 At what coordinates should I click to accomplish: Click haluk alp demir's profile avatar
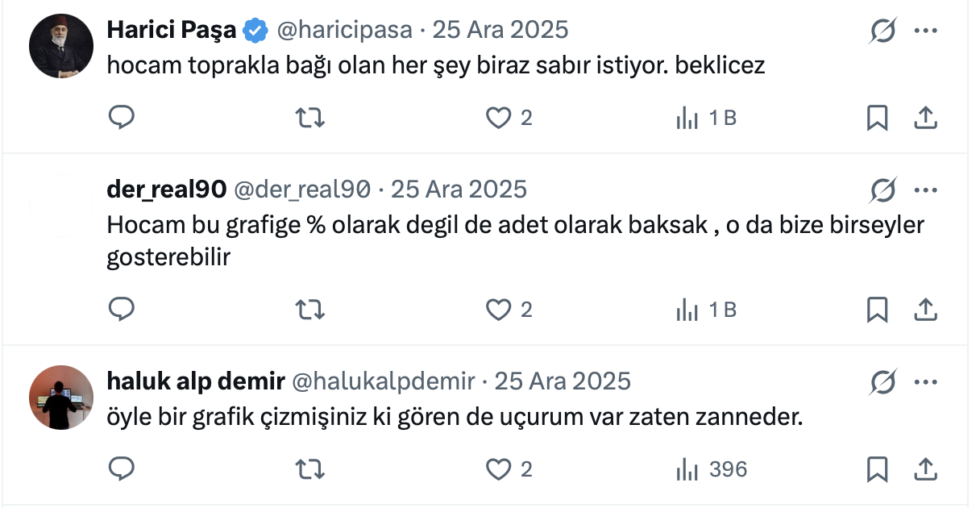pos(62,398)
